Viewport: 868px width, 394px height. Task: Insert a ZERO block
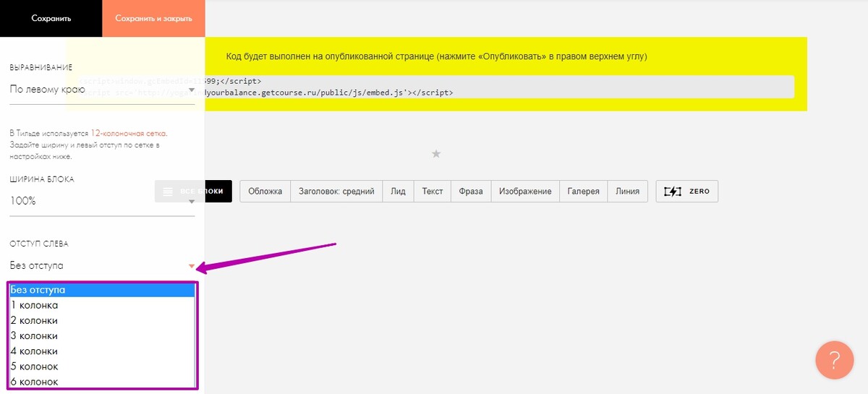click(x=686, y=192)
